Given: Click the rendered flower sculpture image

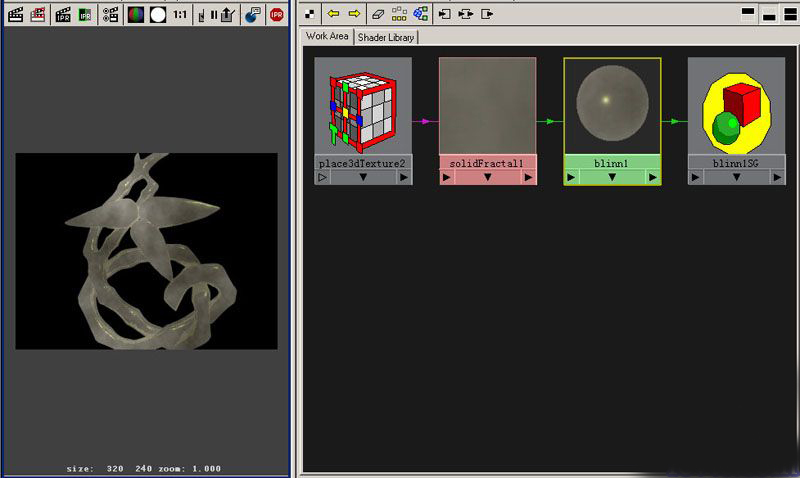Looking at the screenshot, I should point(146,251).
